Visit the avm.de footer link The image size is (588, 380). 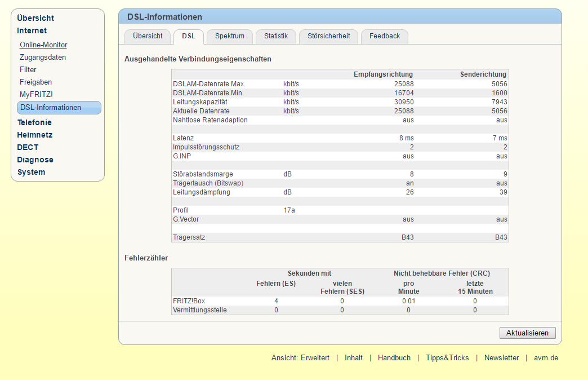546,358
